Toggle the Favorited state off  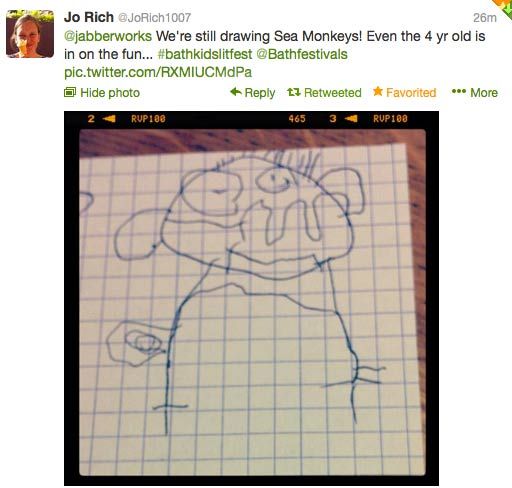404,92
